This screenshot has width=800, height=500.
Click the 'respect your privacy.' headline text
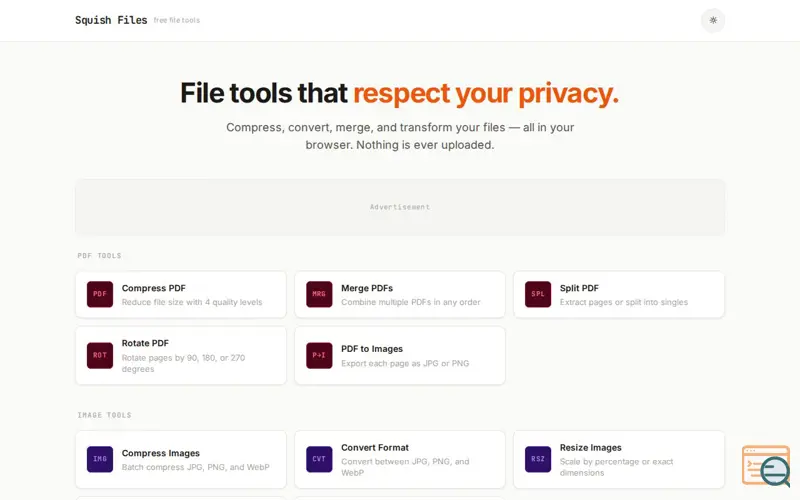coord(486,93)
